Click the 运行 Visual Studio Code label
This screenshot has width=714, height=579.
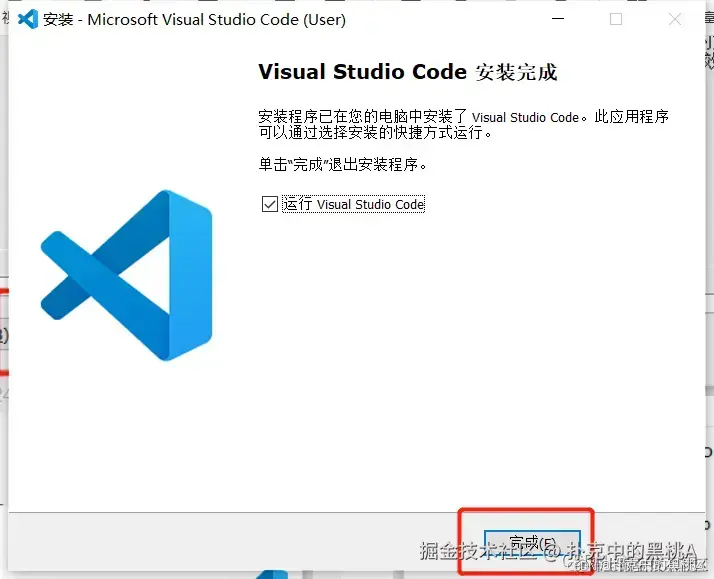point(353,204)
